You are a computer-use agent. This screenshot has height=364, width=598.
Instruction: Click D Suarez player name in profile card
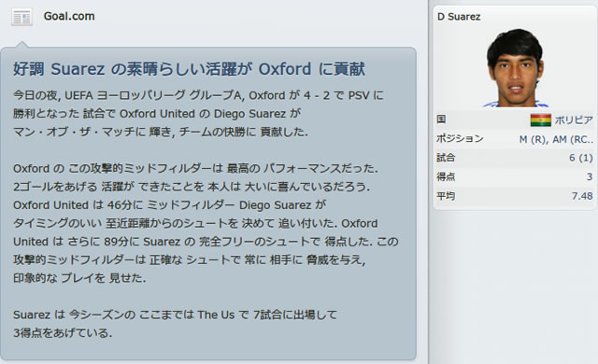point(459,17)
